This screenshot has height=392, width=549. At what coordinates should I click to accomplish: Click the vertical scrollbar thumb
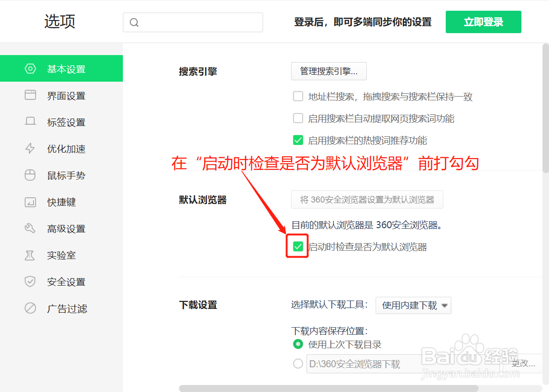(546, 108)
